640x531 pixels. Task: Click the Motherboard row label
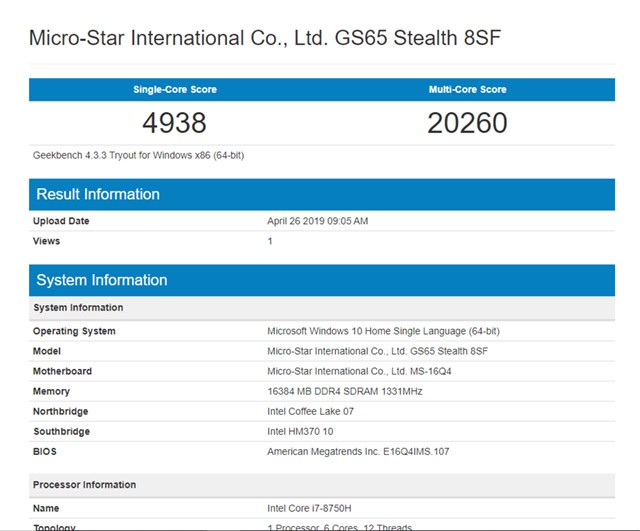tap(62, 371)
